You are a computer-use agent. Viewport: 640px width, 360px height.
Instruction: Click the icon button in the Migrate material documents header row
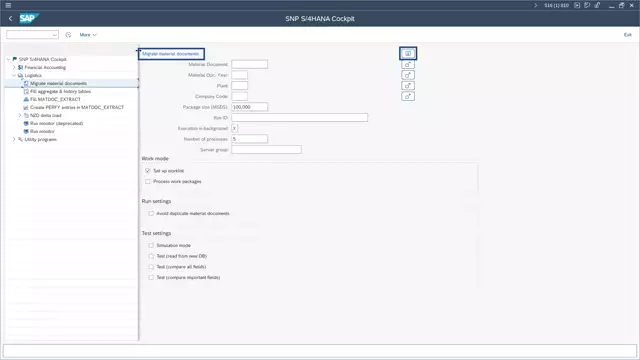click(408, 53)
